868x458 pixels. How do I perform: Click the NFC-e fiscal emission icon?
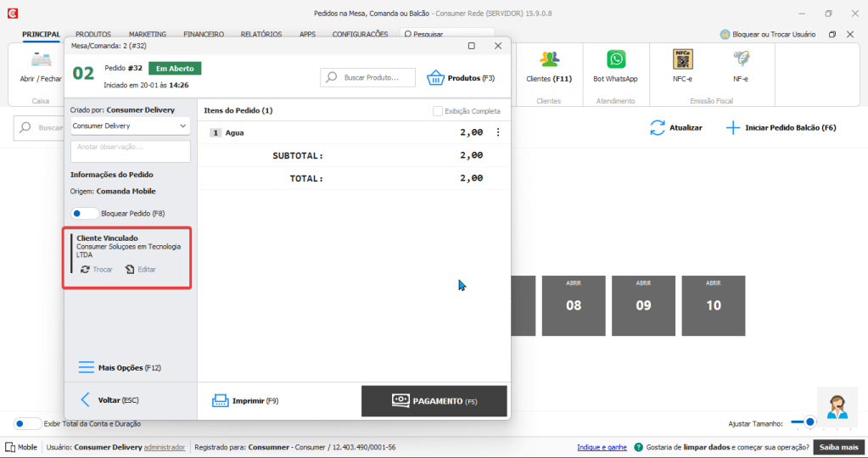tap(681, 60)
